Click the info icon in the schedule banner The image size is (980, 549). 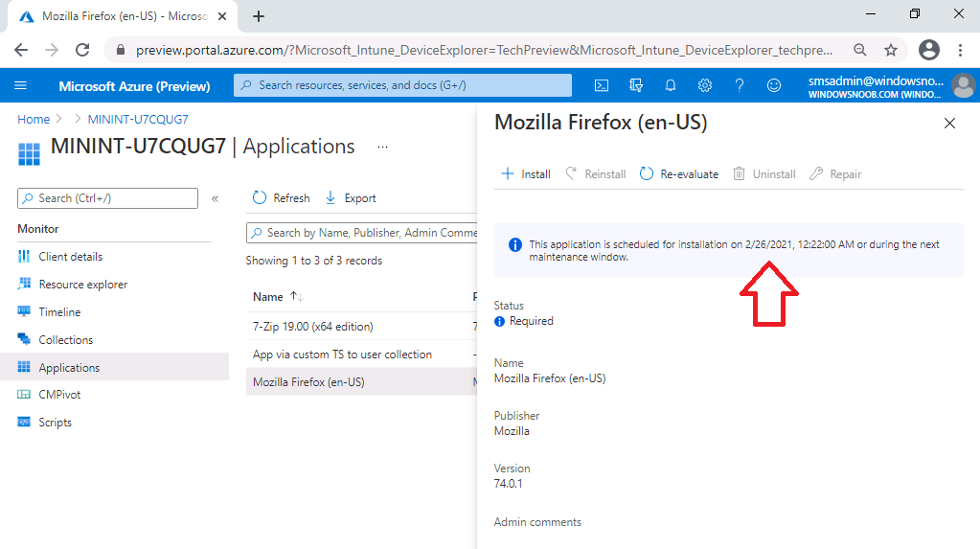(515, 244)
